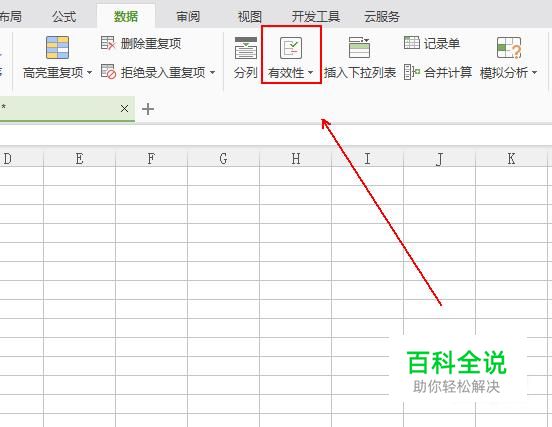Viewport: 552px width, 427px height.
Task: Click the 删除重复项 remove duplicates icon
Action: click(108, 43)
